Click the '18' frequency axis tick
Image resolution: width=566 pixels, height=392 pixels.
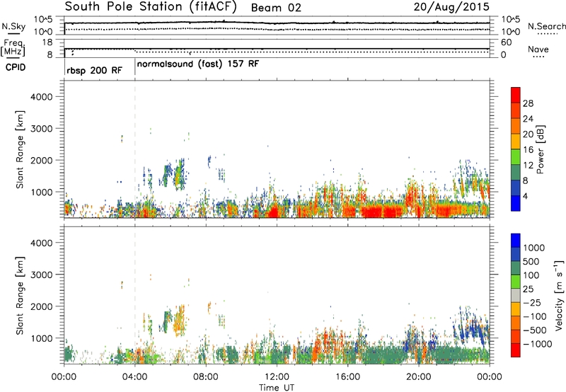point(47,42)
